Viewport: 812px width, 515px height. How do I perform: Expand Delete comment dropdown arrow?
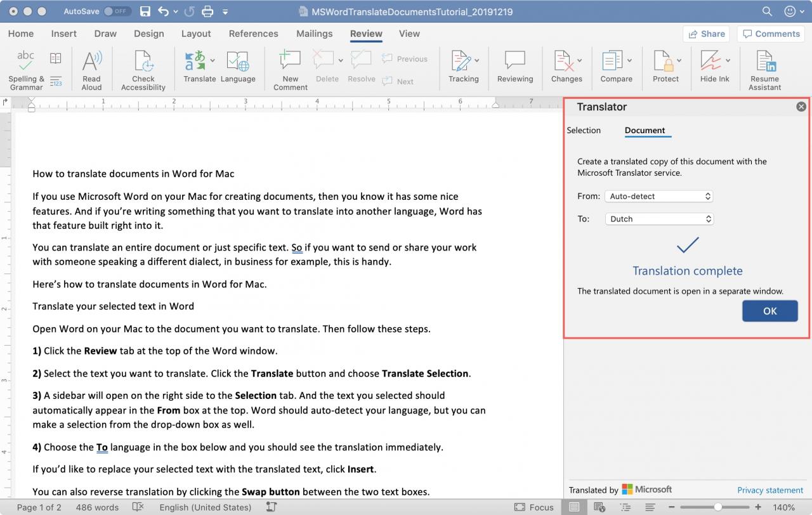[x=341, y=60]
